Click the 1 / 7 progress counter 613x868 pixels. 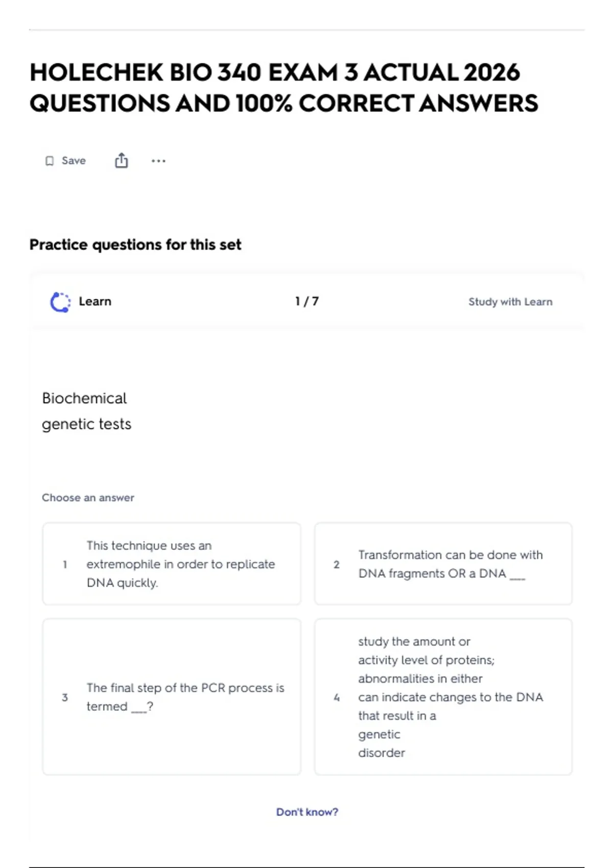point(307,301)
